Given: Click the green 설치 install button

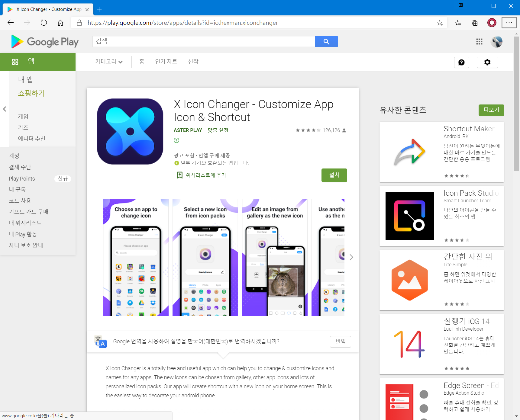Looking at the screenshot, I should 334,175.
